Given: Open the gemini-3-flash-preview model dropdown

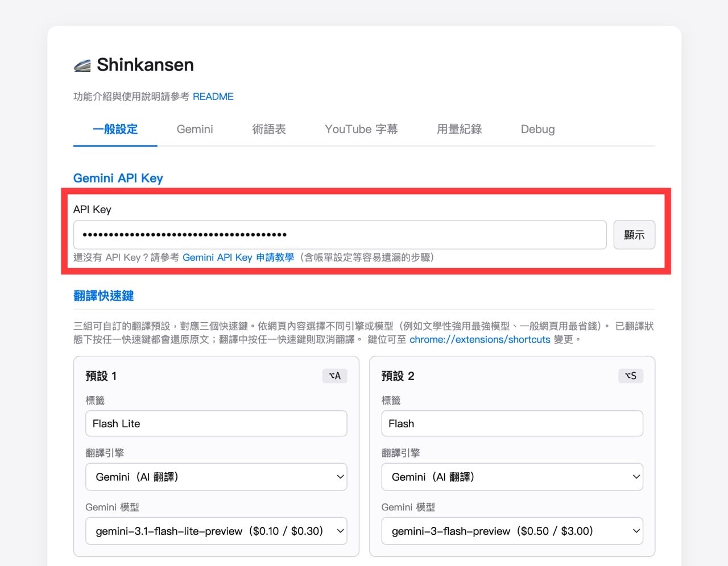Looking at the screenshot, I should [512, 531].
